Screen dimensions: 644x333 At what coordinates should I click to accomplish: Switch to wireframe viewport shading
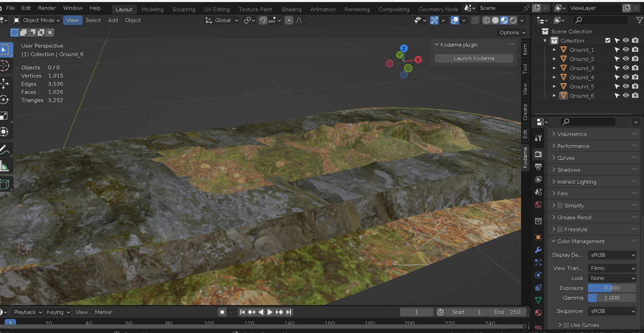coord(486,20)
